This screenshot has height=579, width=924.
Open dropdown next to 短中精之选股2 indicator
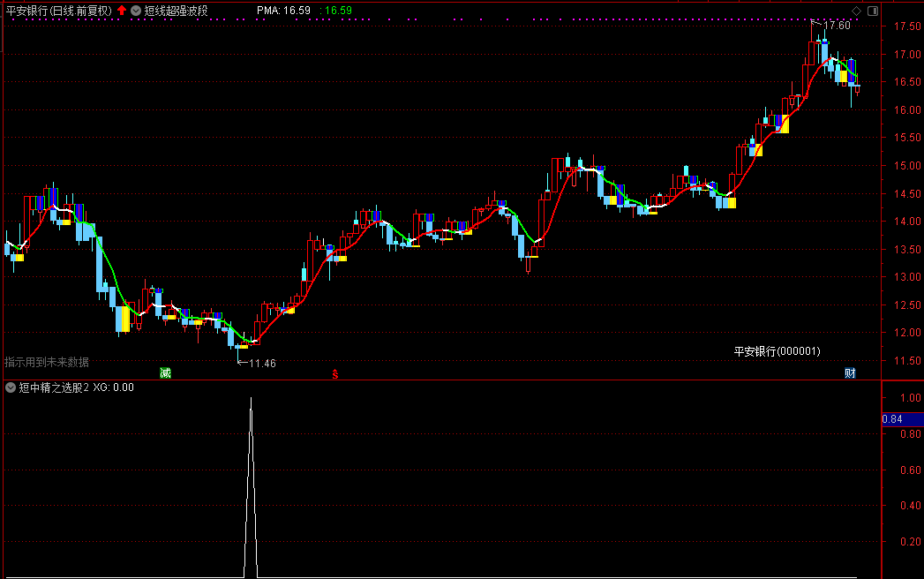(x=11, y=387)
